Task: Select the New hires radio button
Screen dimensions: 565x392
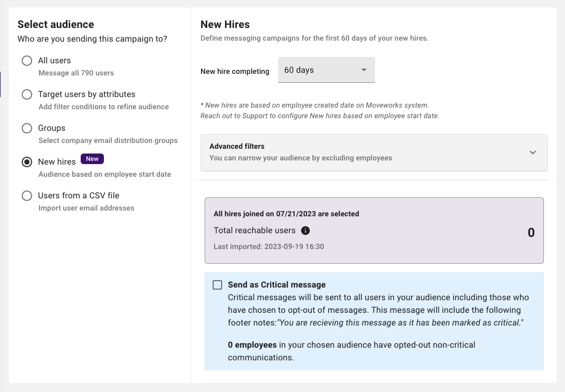Action: click(x=27, y=162)
